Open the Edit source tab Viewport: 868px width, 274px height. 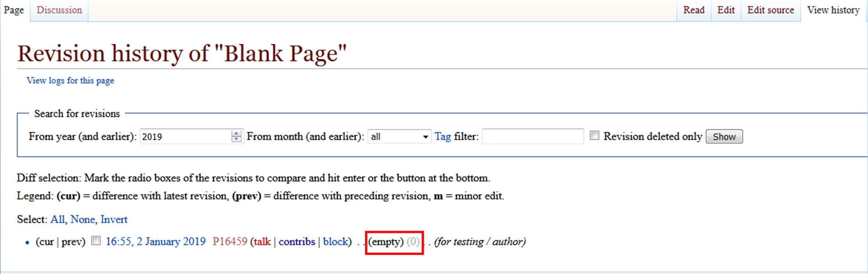point(770,10)
